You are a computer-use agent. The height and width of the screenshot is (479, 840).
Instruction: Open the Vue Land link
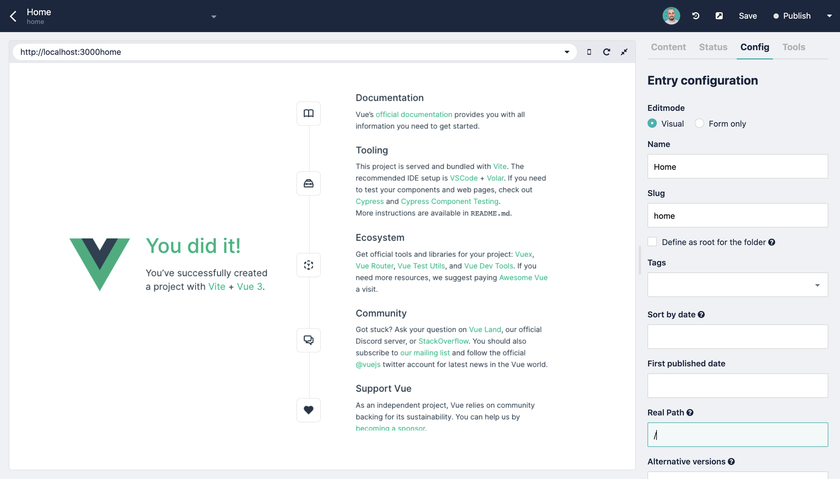pyautogui.click(x=485, y=330)
